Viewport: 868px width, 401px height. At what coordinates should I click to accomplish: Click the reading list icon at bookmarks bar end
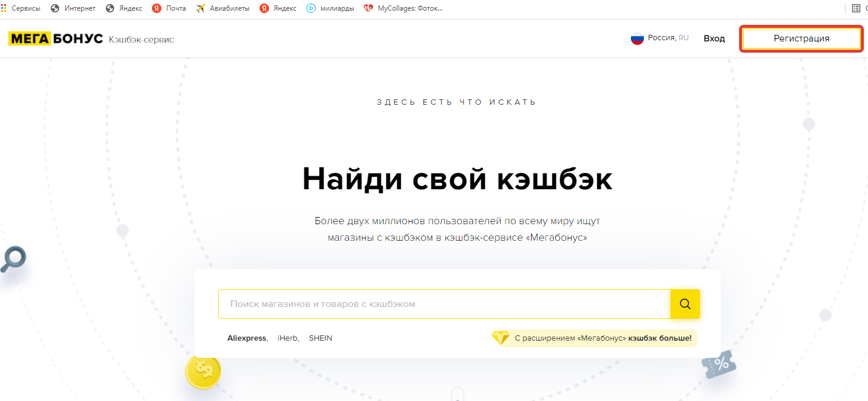pos(856,8)
